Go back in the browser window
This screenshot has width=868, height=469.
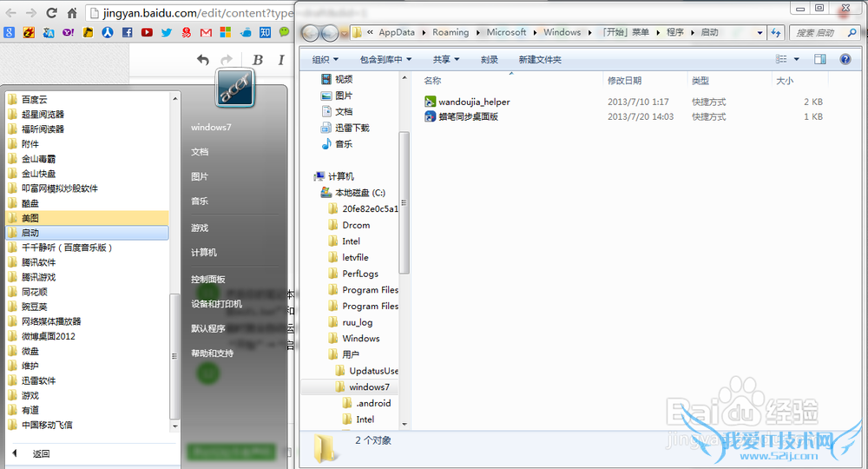click(x=10, y=13)
